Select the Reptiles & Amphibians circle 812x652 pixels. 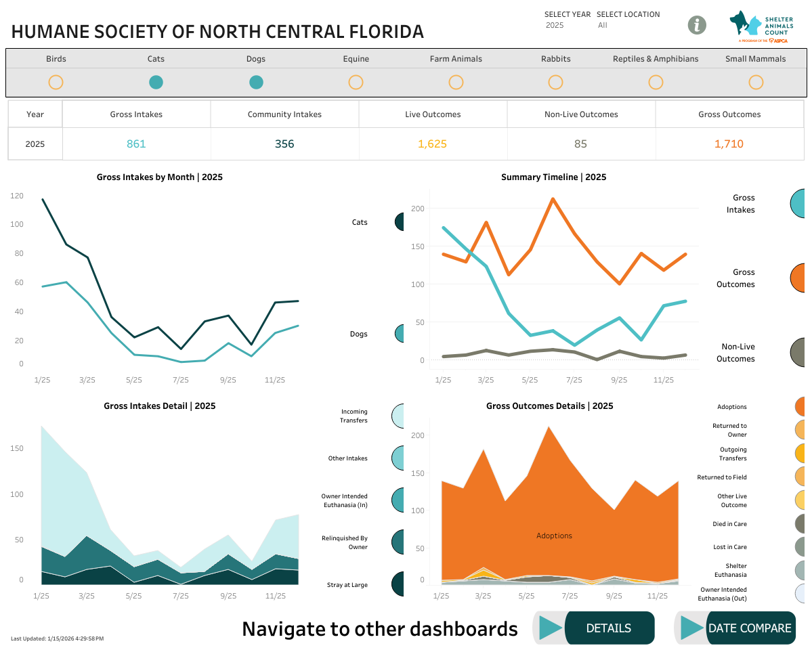pyautogui.click(x=656, y=83)
